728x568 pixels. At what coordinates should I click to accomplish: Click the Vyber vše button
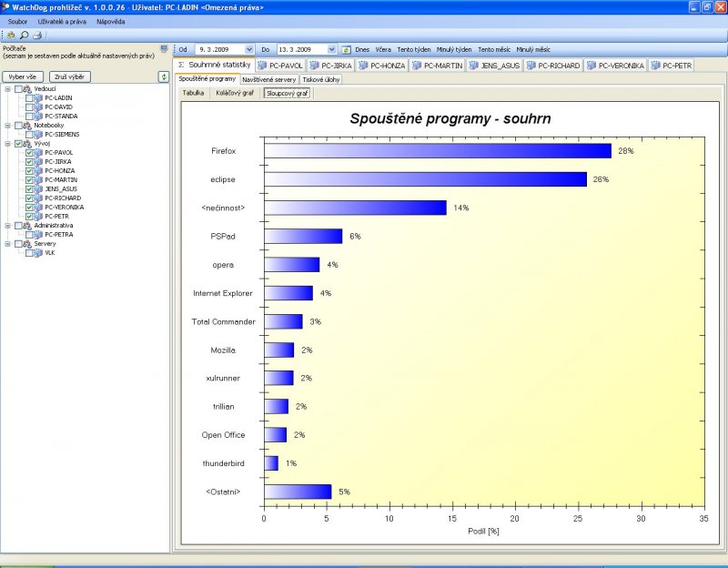(23, 76)
